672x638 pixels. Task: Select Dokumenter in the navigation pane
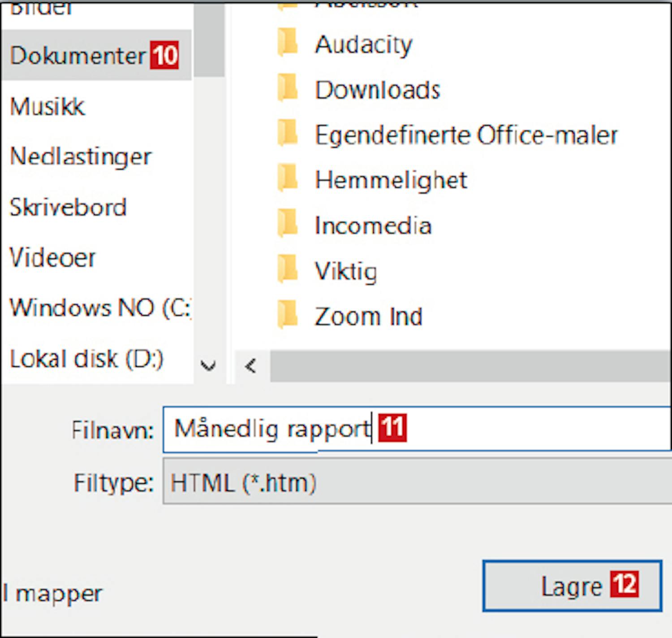click(78, 56)
